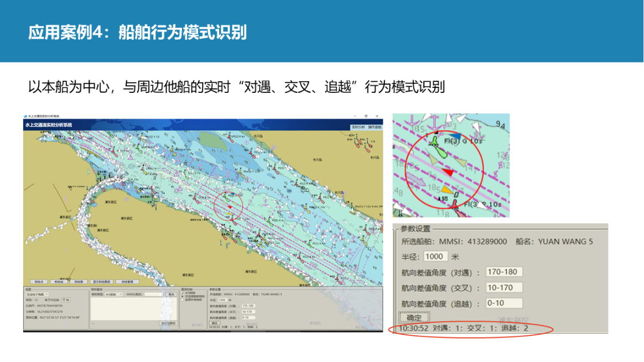Click the red own-ship triangle in the enlarged chart
644x362 pixels.
(449, 173)
